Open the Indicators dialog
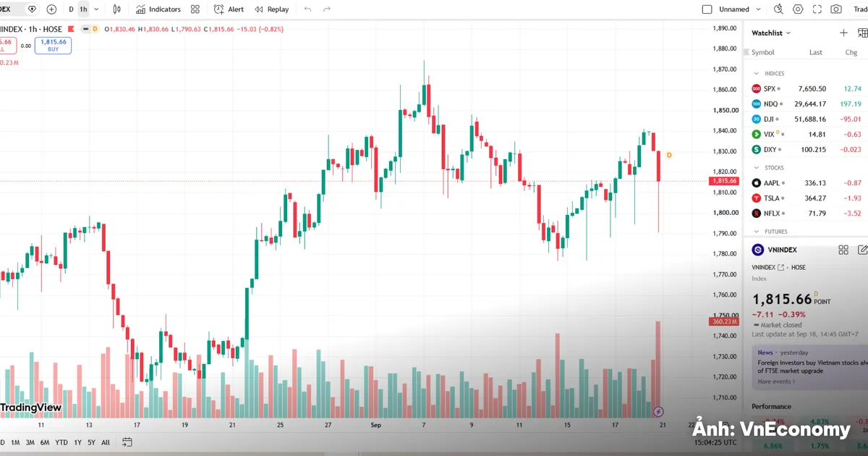This screenshot has height=456, width=868. coord(158,9)
